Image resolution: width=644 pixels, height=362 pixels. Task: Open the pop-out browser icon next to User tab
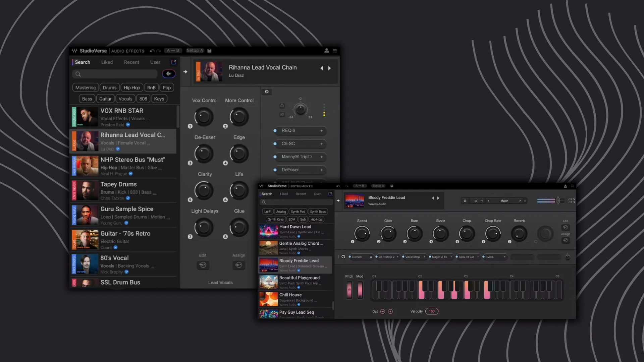click(173, 62)
